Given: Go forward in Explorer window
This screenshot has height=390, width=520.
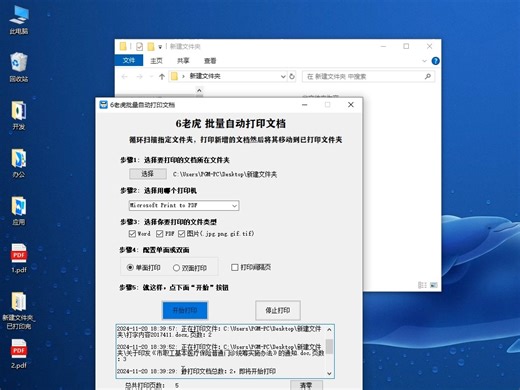Looking at the screenshot, I should (x=140, y=77).
